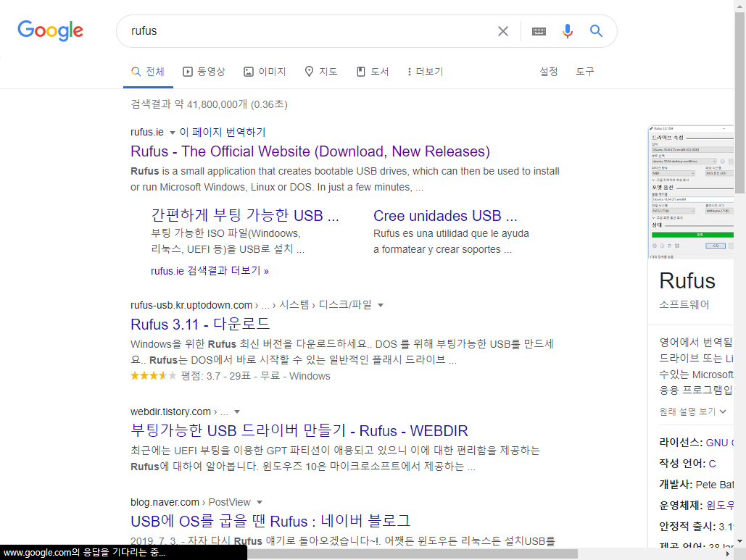This screenshot has height=560, width=746.
Task: Click the scroll down arrow
Action: coord(739,541)
